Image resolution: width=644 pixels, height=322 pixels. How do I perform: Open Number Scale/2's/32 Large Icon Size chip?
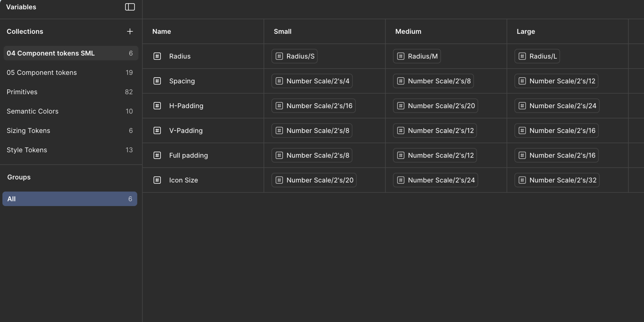pos(557,180)
